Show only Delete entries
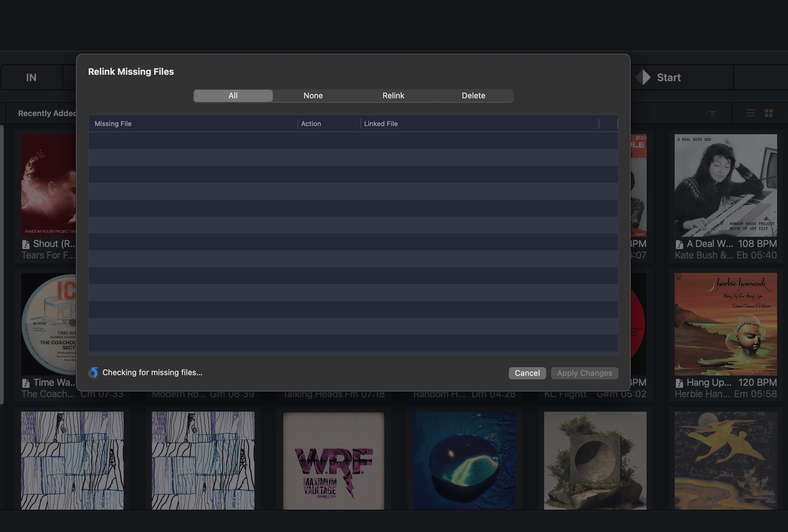The height and width of the screenshot is (532, 788). click(x=473, y=96)
